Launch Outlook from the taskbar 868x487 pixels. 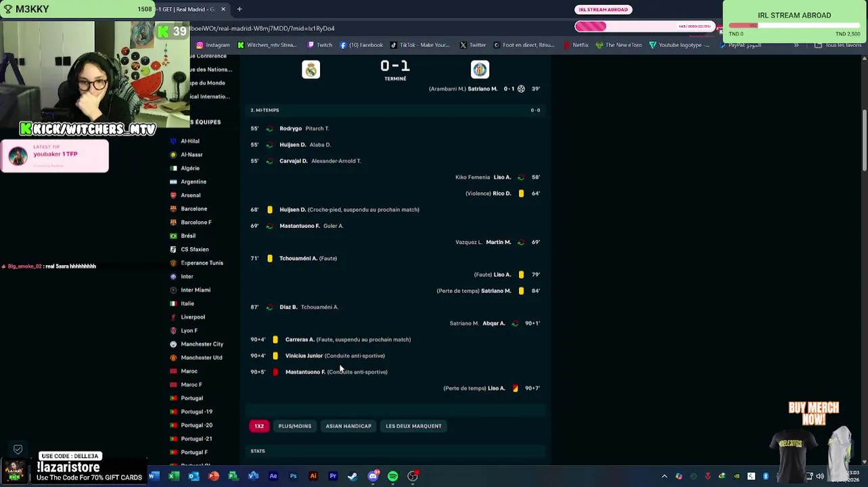(x=193, y=476)
